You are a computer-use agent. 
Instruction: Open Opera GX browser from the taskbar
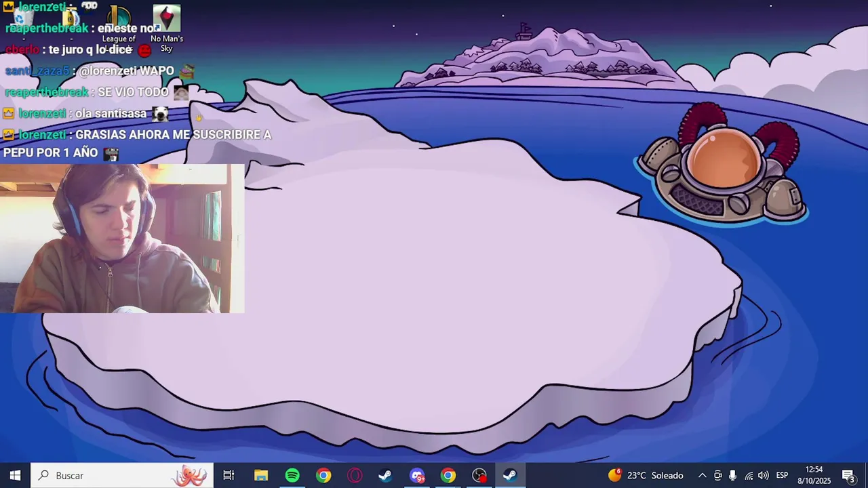[x=355, y=475]
